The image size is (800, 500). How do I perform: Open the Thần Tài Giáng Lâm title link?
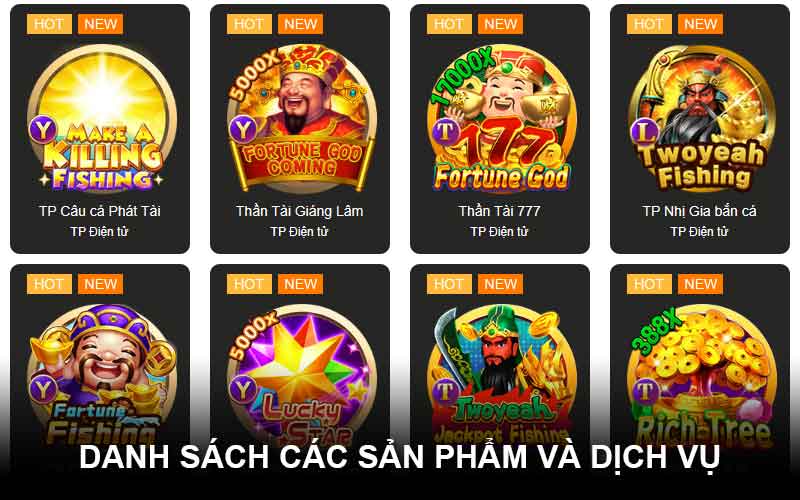coord(300,211)
